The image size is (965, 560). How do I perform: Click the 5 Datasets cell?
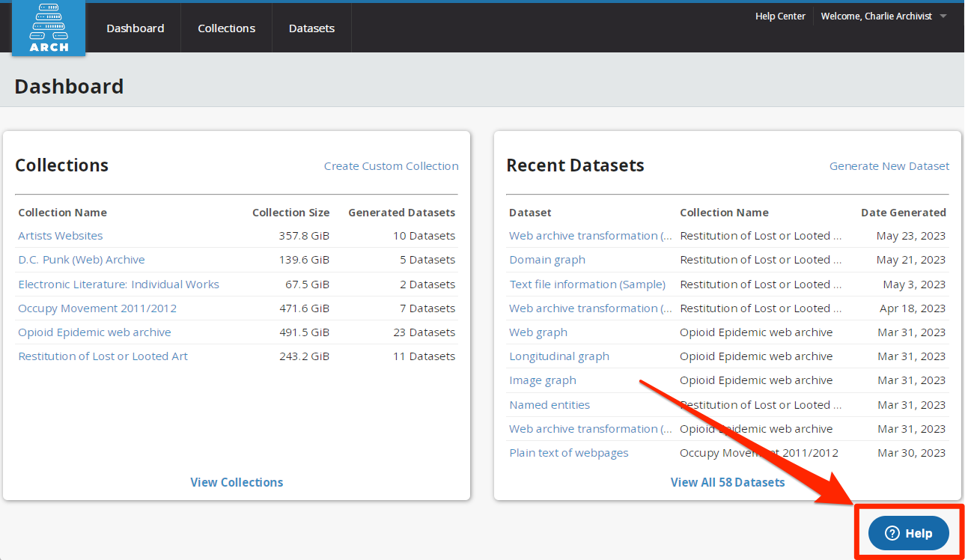(x=427, y=260)
